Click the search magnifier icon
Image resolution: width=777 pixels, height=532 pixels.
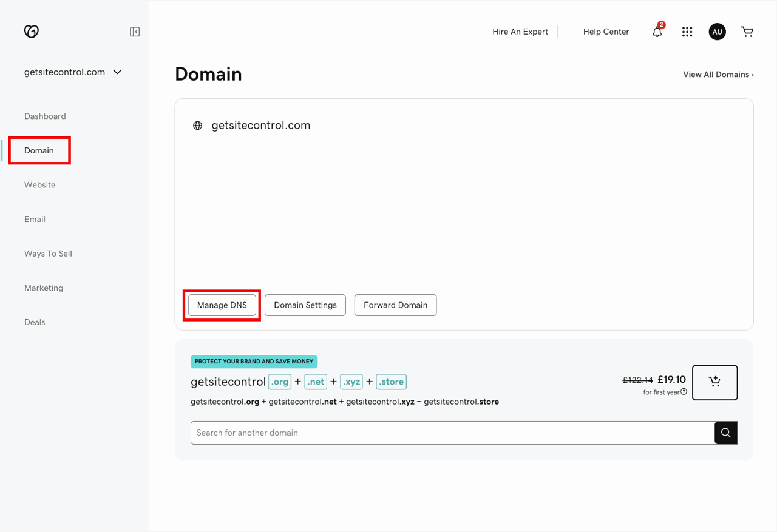(x=725, y=433)
